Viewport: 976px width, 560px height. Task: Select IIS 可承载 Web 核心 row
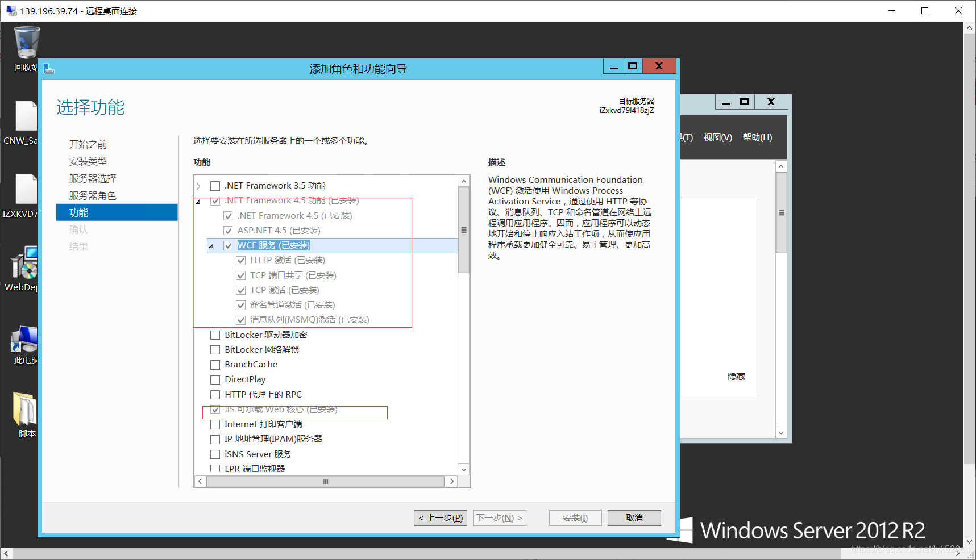pos(281,409)
